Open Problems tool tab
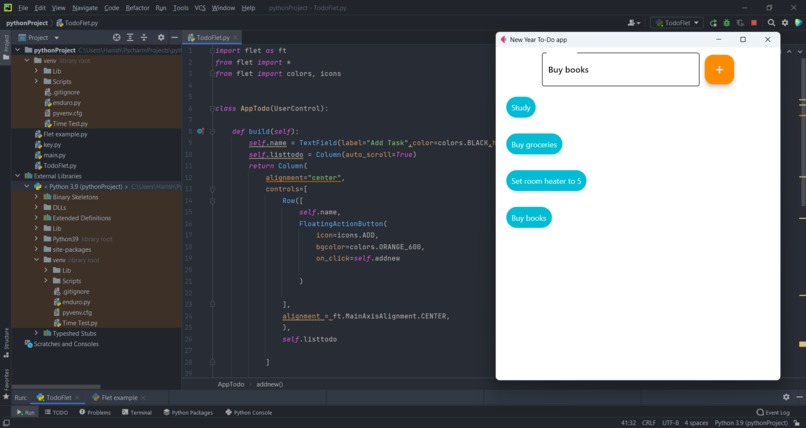Screen dimensions: 806x428 pyautogui.click(x=95, y=413)
